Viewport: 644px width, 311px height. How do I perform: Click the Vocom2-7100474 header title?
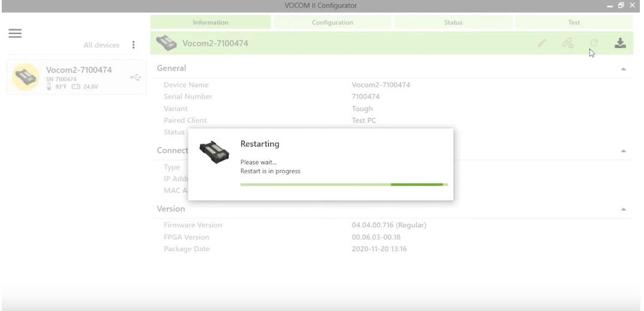click(215, 43)
